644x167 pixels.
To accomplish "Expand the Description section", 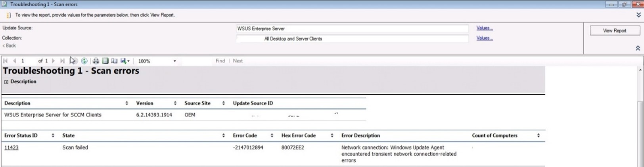I will click(x=6, y=82).
